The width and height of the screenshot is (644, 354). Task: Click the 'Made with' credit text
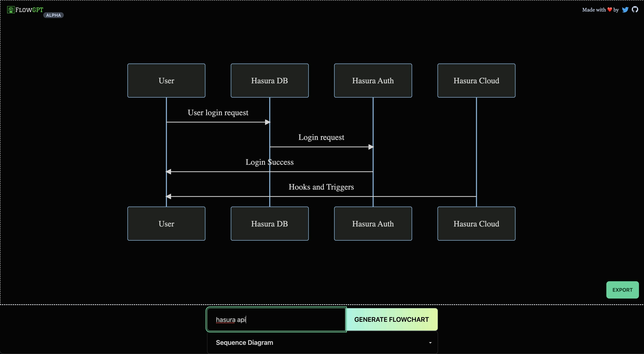tap(594, 10)
